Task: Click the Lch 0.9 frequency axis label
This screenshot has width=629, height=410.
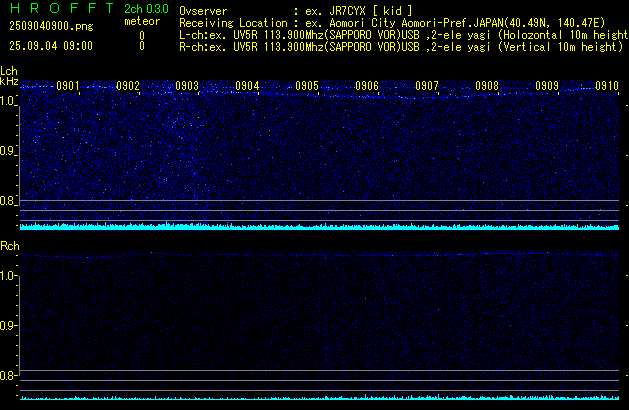Action: pos(7,151)
